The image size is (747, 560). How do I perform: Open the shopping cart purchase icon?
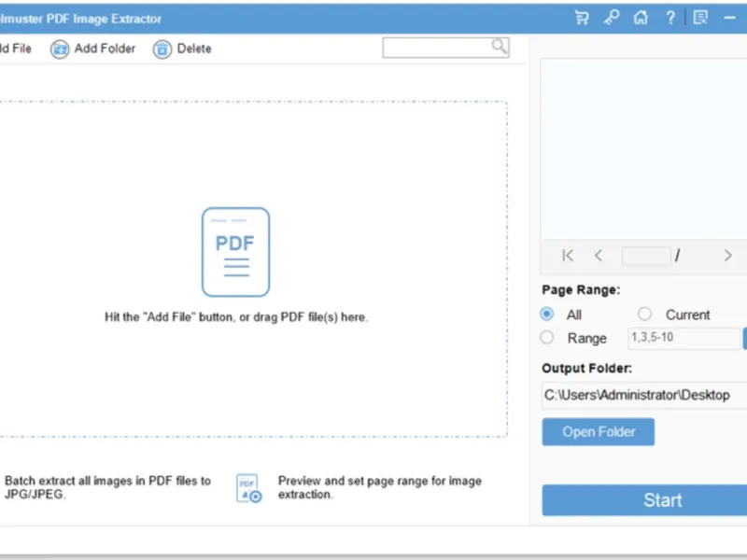[x=582, y=18]
